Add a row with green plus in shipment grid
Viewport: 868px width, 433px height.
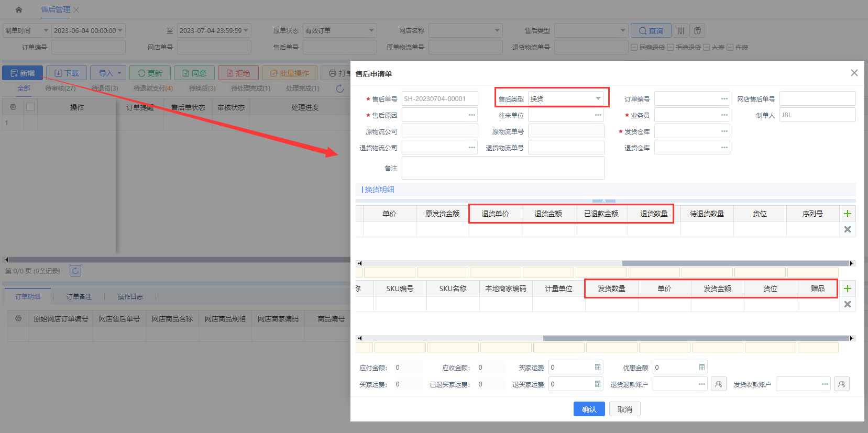(848, 288)
